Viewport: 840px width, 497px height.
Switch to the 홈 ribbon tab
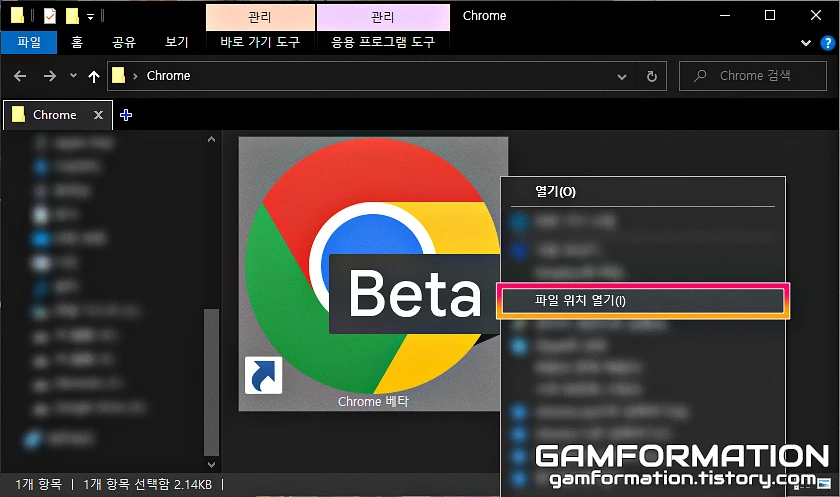pos(77,42)
